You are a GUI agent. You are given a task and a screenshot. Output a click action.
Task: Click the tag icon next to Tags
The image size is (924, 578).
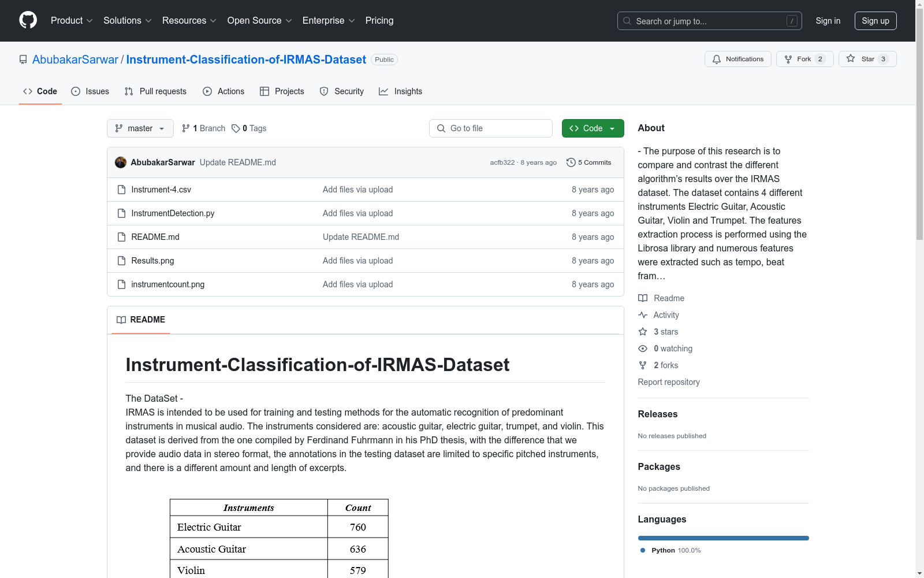236,128
